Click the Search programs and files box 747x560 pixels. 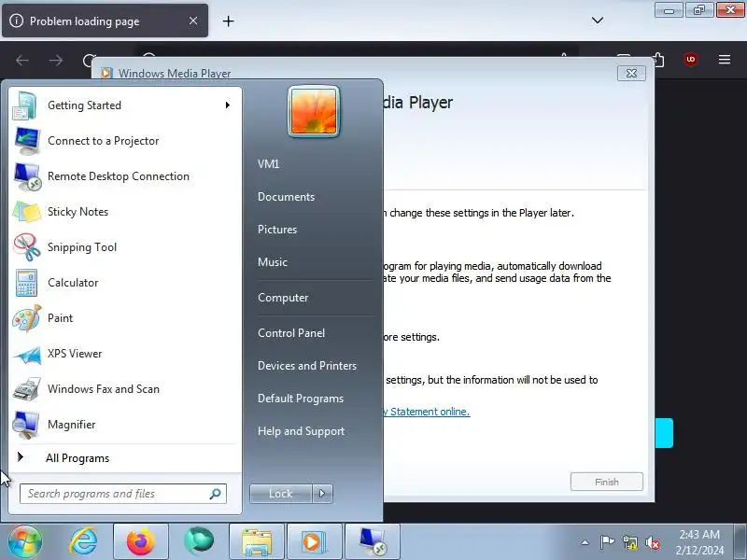click(123, 494)
